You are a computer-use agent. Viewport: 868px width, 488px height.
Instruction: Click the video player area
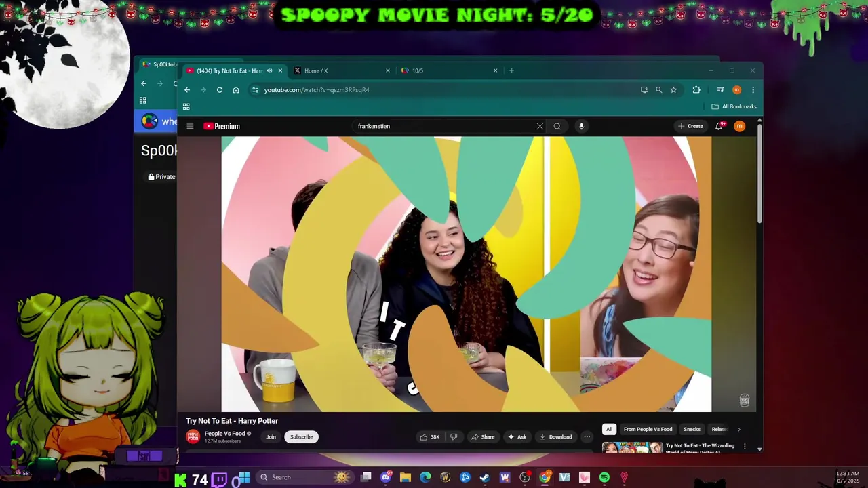pyautogui.click(x=467, y=274)
